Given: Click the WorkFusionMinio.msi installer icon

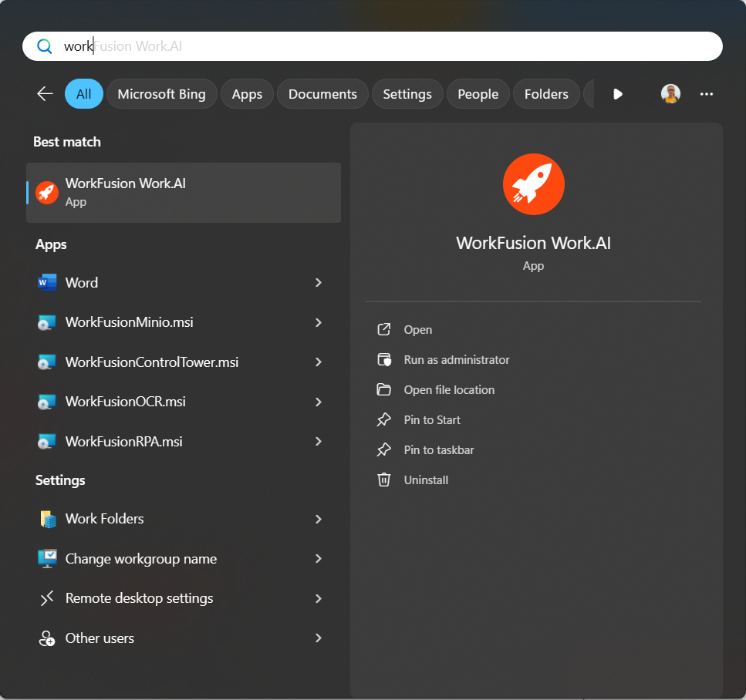Looking at the screenshot, I should pyautogui.click(x=47, y=322).
